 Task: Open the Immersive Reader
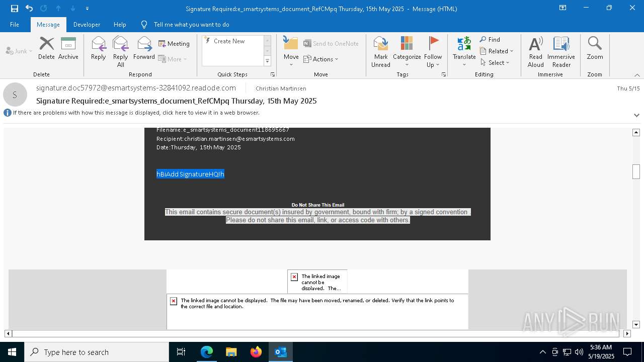click(x=561, y=52)
